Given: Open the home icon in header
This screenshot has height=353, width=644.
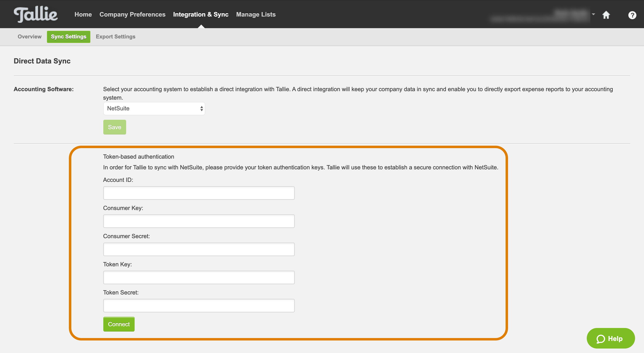Looking at the screenshot, I should [x=606, y=15].
